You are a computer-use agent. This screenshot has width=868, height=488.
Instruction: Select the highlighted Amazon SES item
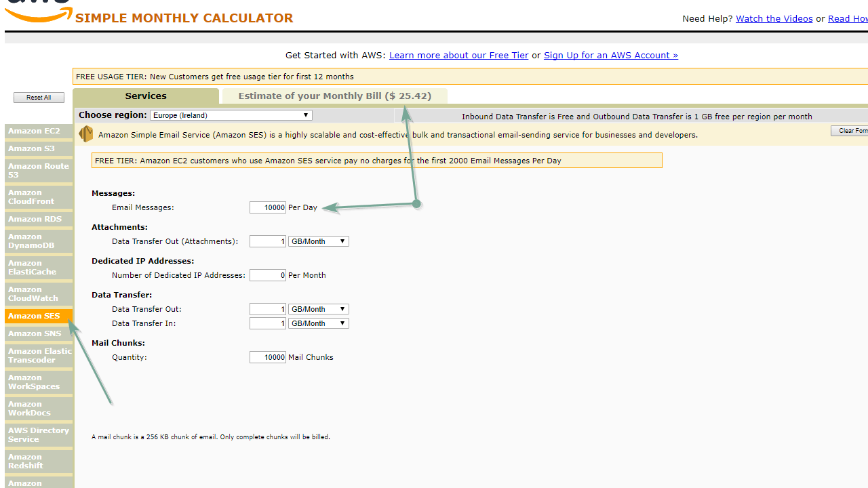(39, 316)
